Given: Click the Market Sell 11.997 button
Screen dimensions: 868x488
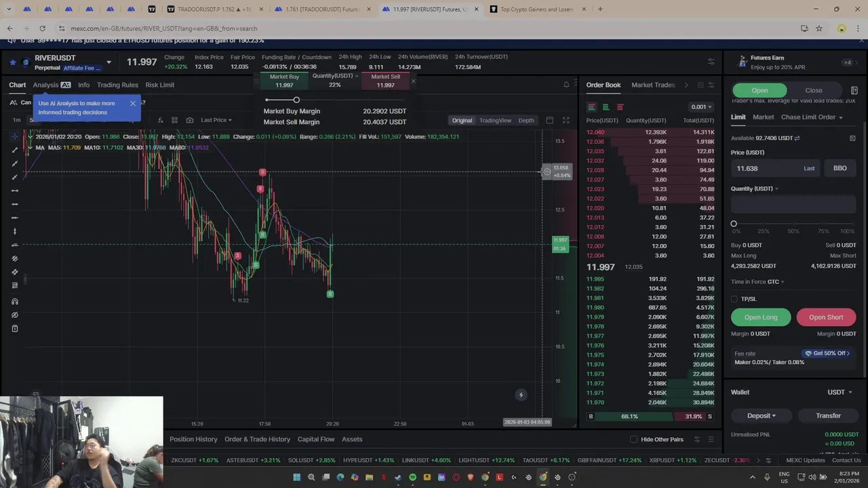Looking at the screenshot, I should point(385,81).
